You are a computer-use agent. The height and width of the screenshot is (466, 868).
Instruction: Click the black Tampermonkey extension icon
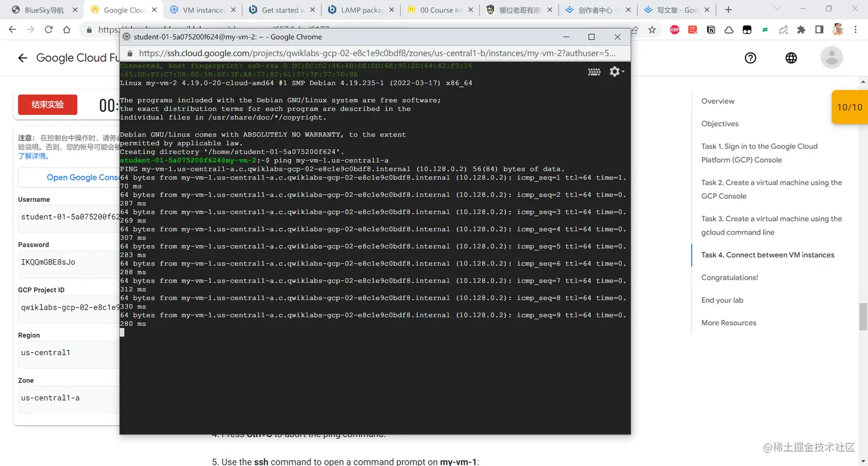pyautogui.click(x=747, y=29)
